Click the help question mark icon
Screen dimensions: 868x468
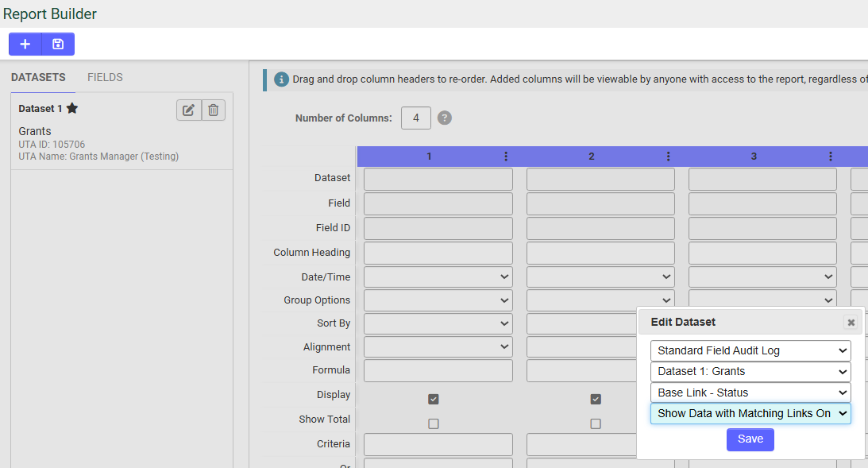click(x=445, y=118)
